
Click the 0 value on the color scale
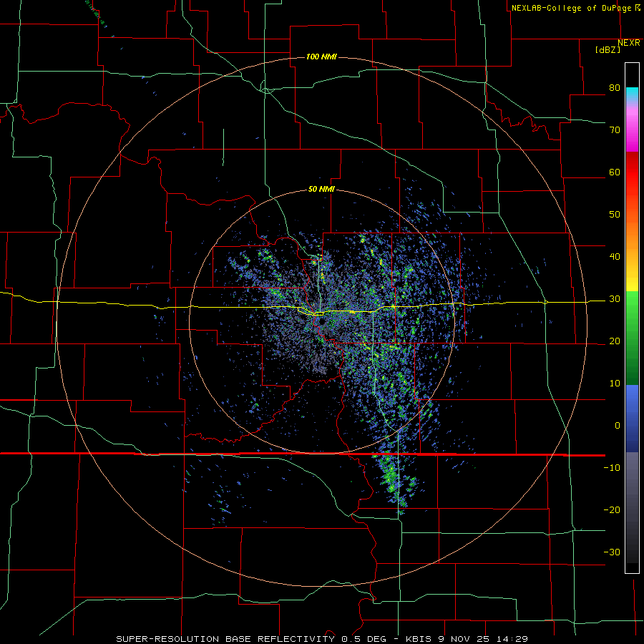click(618, 426)
